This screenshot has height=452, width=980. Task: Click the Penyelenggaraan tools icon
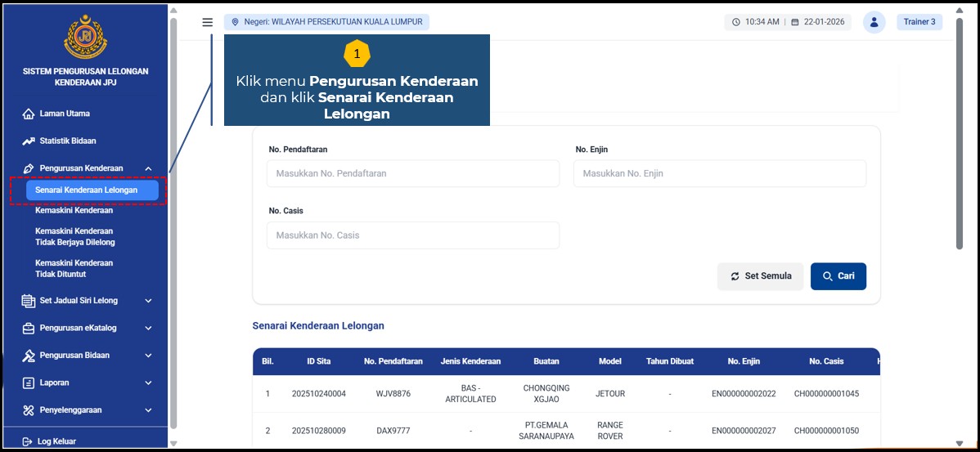29,410
